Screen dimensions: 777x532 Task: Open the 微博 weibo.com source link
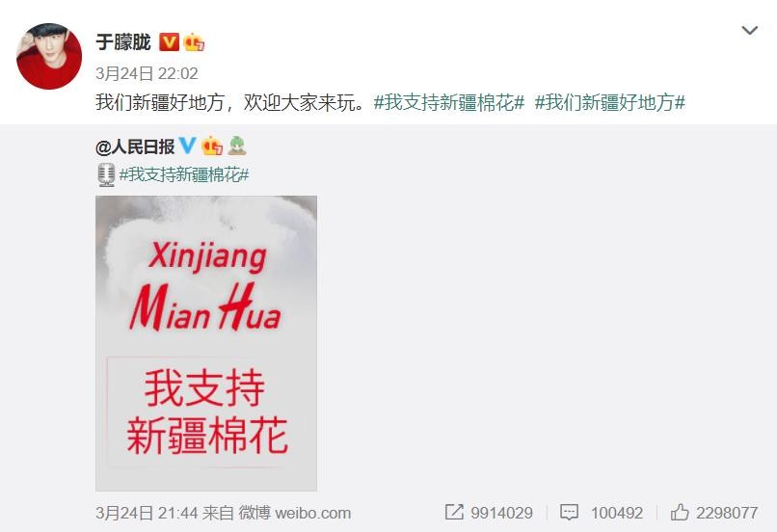pos(295,513)
